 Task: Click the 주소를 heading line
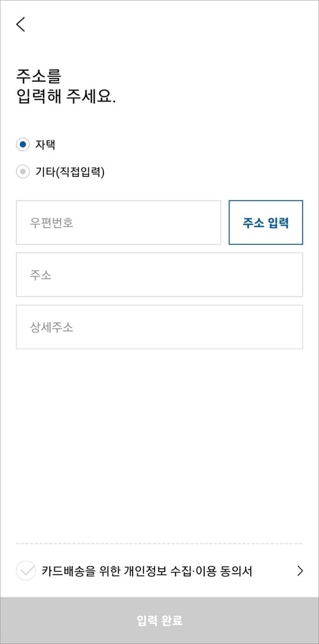click(38, 77)
